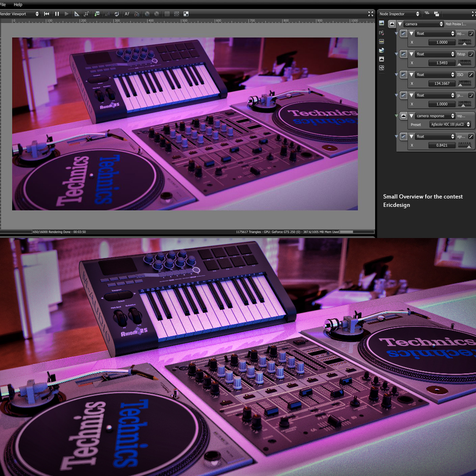Screen dimensions: 476x476
Task: Maximize the Render Viewport panel
Action: tap(370, 13)
